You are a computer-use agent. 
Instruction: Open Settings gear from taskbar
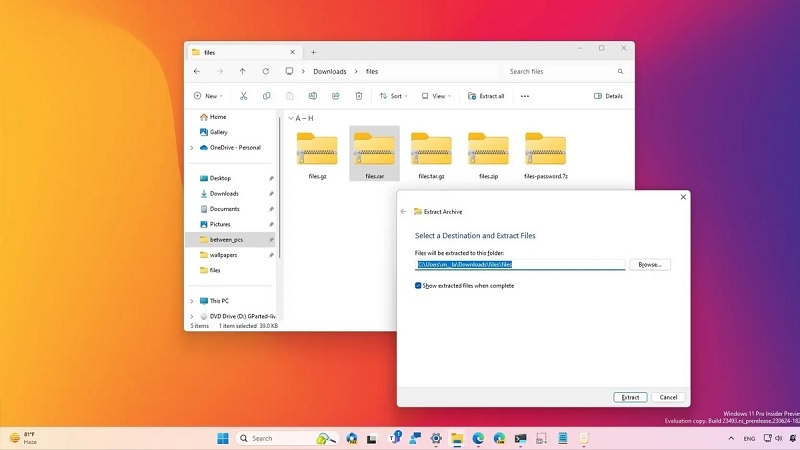[436, 438]
